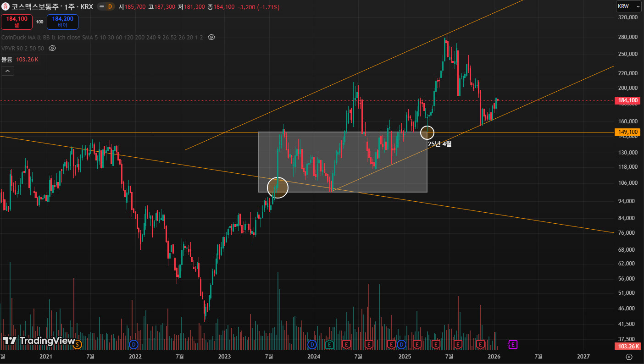Click the 2022 label on the time axis
This screenshot has height=364, width=644.
tap(135, 356)
